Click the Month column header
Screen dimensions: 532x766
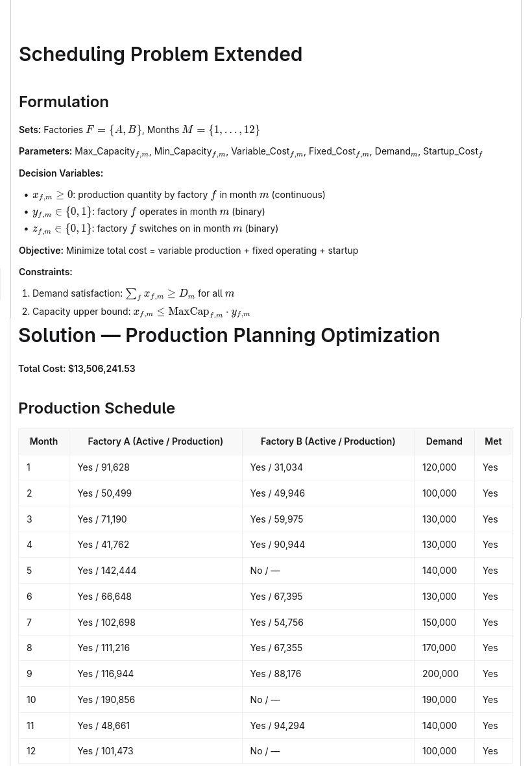43,441
